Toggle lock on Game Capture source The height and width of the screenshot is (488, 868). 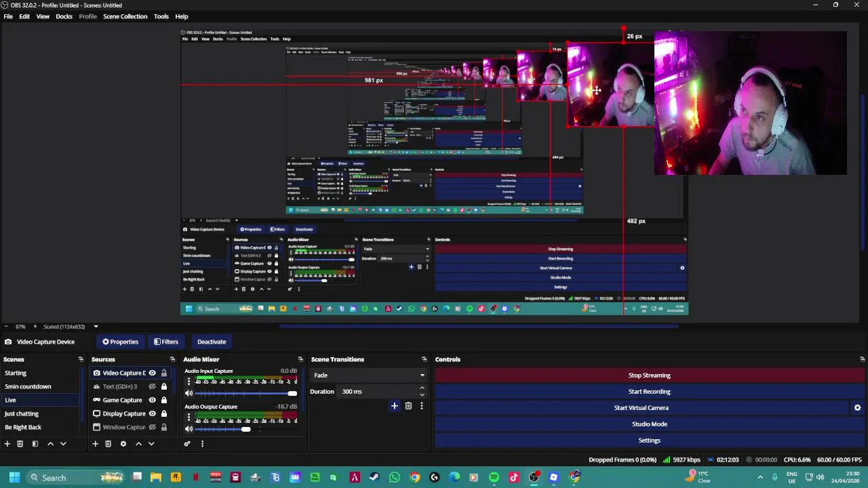[163, 400]
